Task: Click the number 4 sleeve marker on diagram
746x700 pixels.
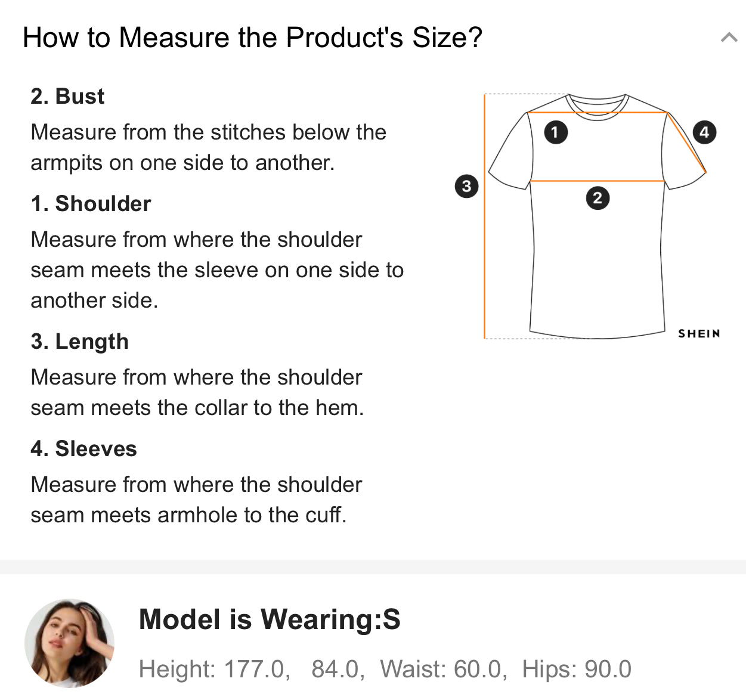Action: [x=704, y=132]
